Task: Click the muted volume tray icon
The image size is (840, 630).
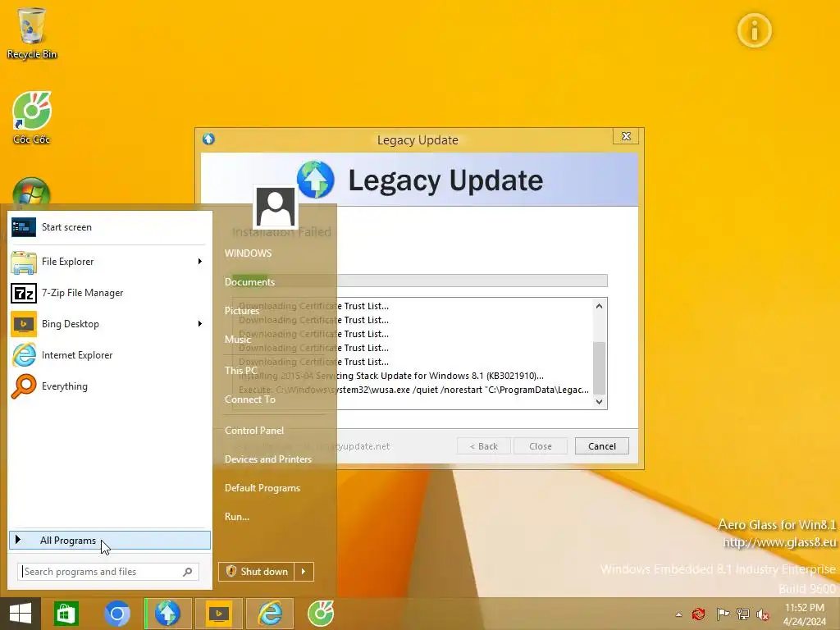Action: click(x=763, y=614)
